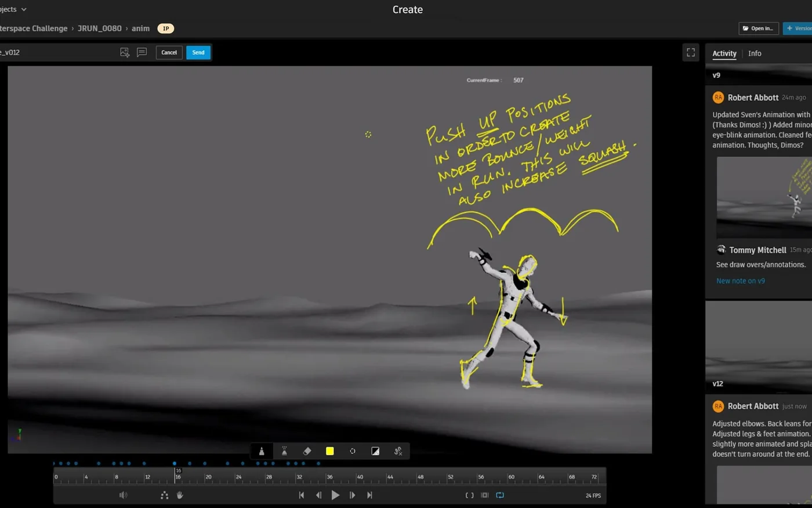
Task: Go to JRUN_0080 breadcrumb
Action: click(100, 28)
